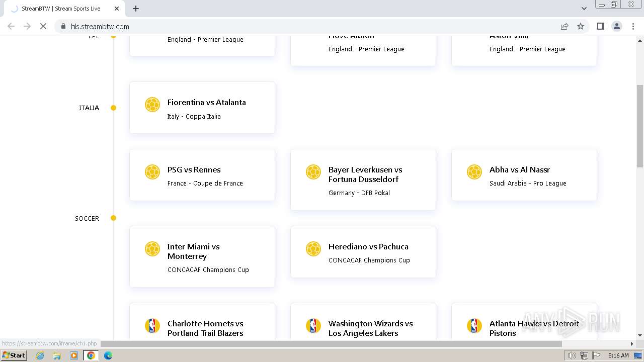Viewport: 644px width, 362px height.
Task: Click soccer ball icon beside Fiorentina vs Atalanta
Action: pos(152,105)
